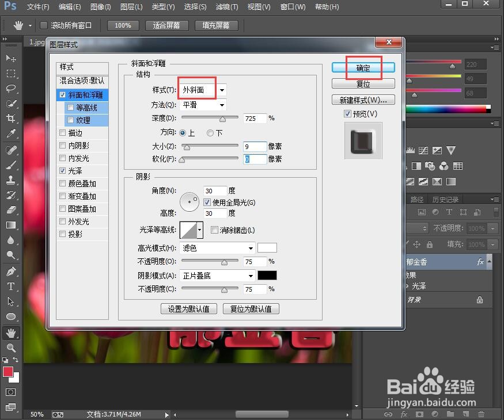504x420 pixels.
Task: Add layer style fx icon at panel bottom
Action: [x=404, y=414]
